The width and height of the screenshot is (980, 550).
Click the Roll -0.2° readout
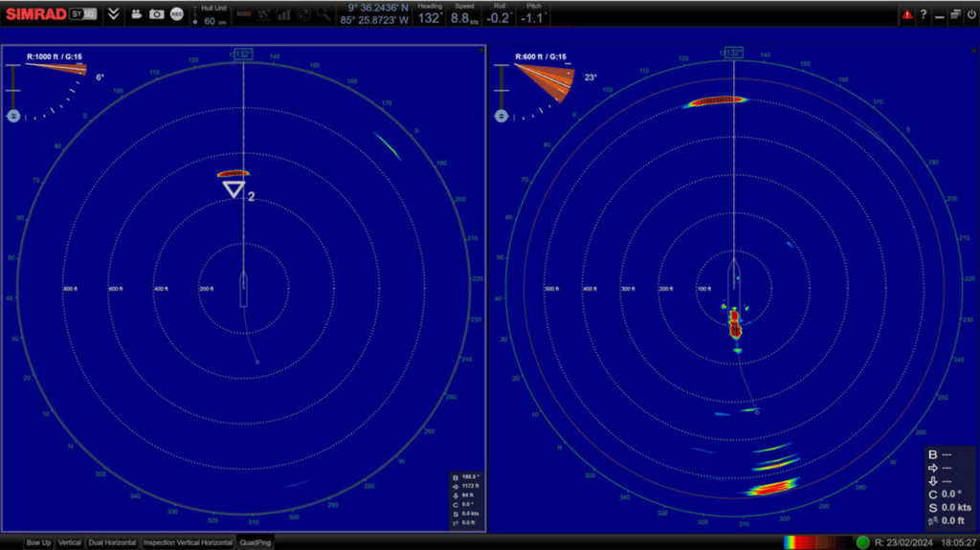coord(498,15)
